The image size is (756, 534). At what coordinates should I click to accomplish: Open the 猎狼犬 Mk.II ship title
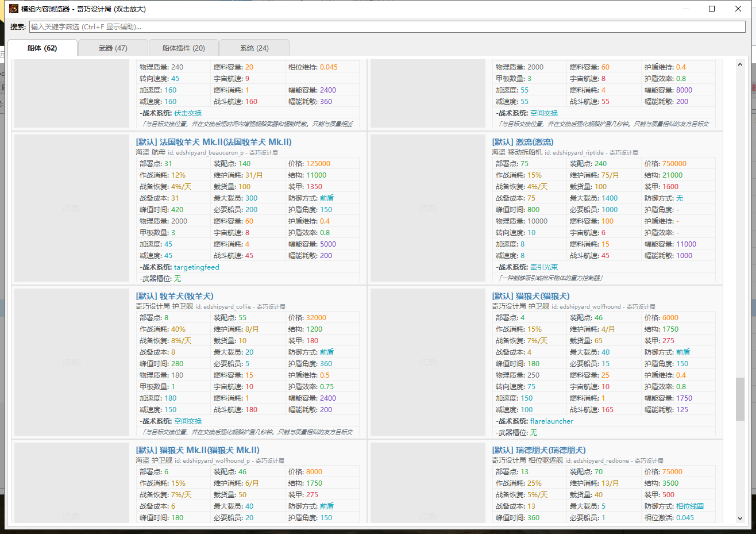click(198, 450)
